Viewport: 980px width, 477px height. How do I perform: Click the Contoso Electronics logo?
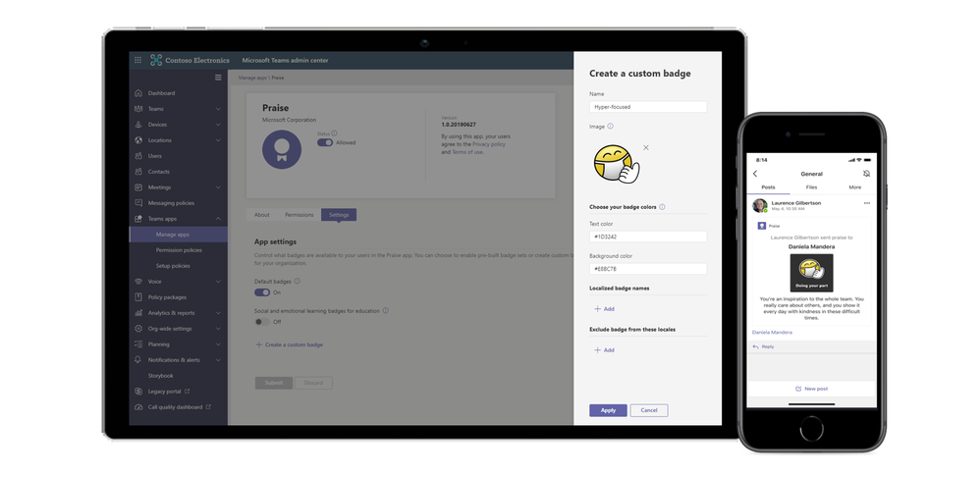[190, 61]
